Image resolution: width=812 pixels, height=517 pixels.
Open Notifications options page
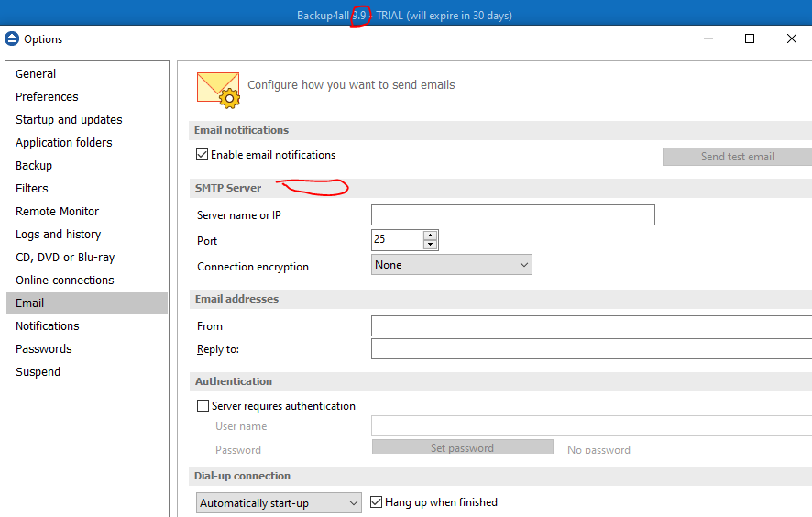point(87,325)
